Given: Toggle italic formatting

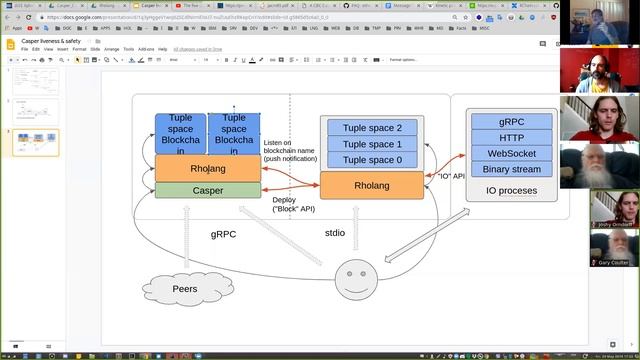Looking at the screenshot, I should (x=235, y=60).
